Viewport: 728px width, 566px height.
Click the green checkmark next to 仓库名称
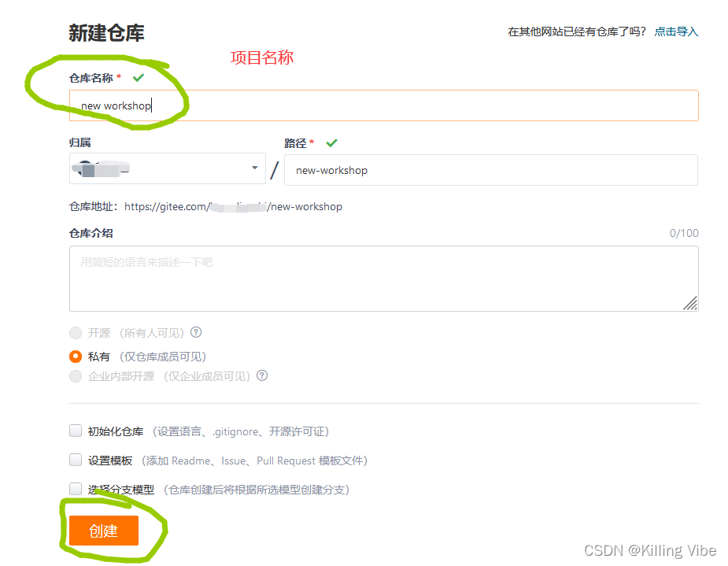139,77
